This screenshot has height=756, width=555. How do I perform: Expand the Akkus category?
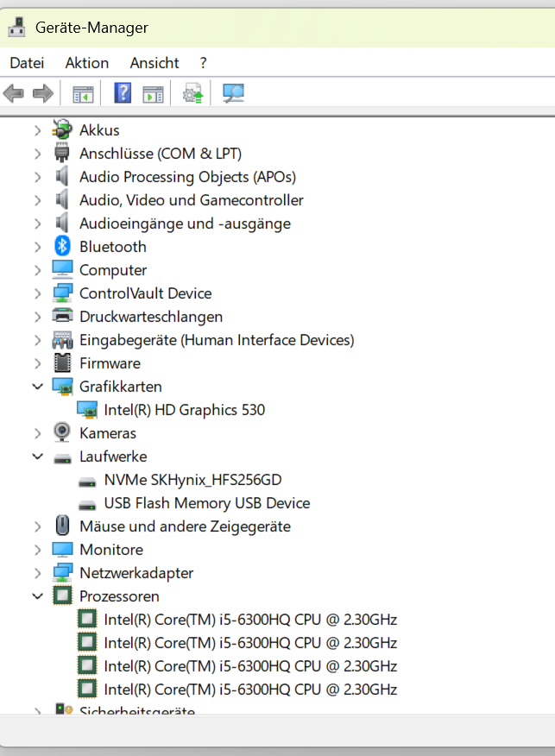coord(38,130)
